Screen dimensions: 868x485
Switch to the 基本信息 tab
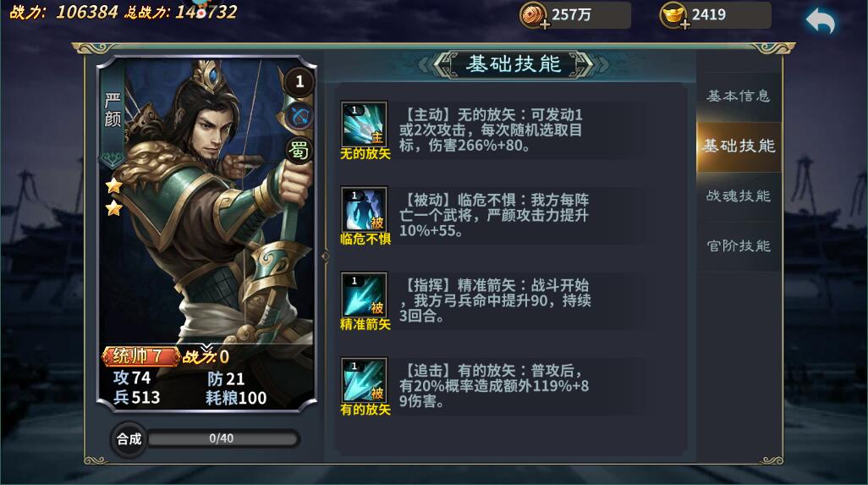point(739,96)
